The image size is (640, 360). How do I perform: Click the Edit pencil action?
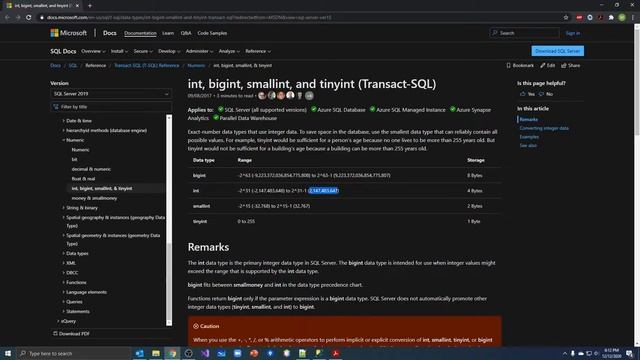548,65
